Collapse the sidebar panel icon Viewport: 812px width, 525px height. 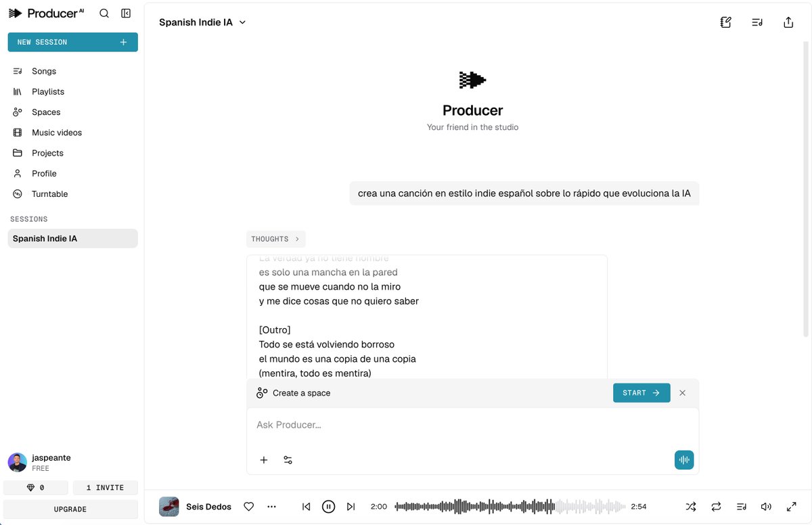(126, 13)
